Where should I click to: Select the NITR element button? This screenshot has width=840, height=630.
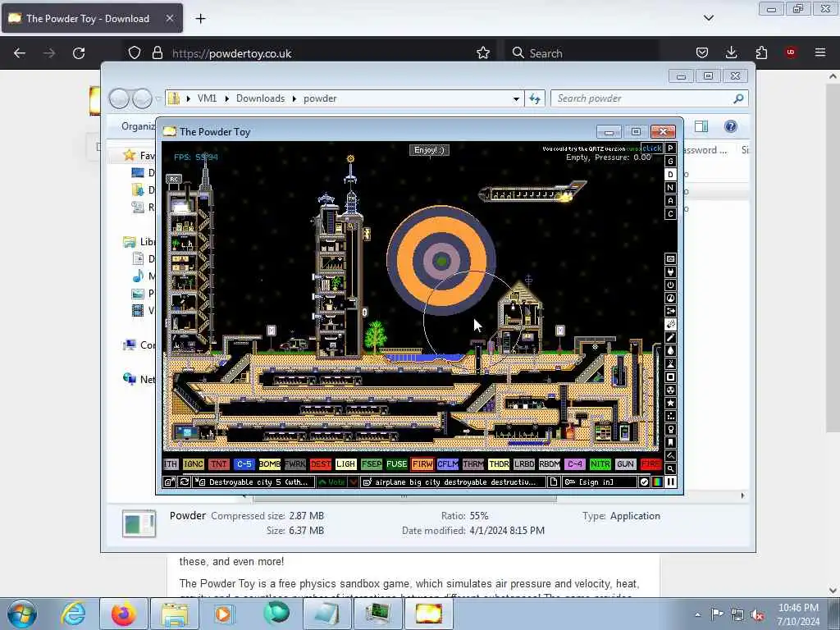pyautogui.click(x=600, y=464)
